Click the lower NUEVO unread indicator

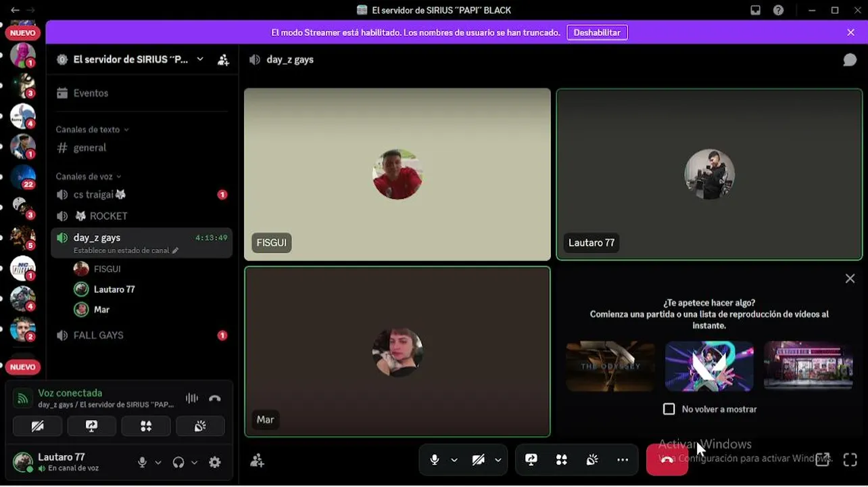23,367
